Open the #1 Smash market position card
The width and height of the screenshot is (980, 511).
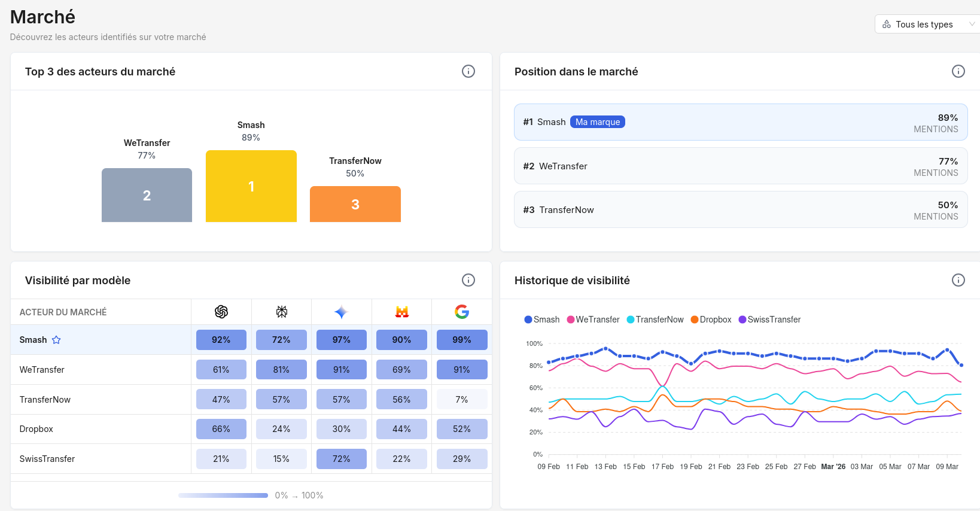(x=741, y=122)
